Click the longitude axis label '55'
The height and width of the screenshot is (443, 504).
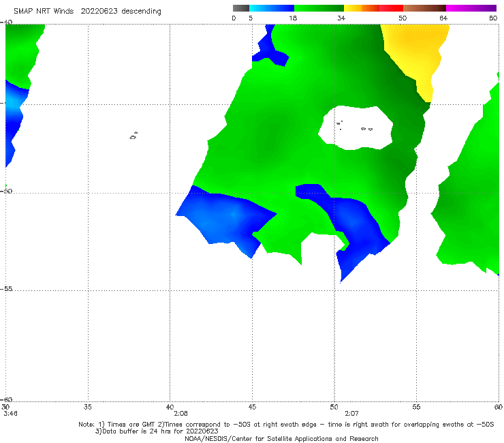416,407
